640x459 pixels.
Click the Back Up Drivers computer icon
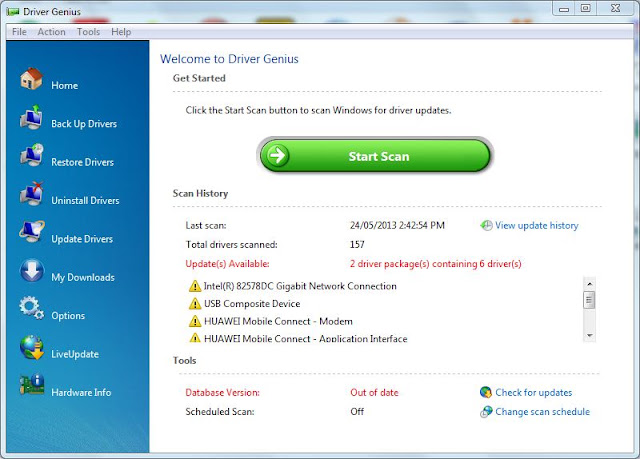[31, 117]
